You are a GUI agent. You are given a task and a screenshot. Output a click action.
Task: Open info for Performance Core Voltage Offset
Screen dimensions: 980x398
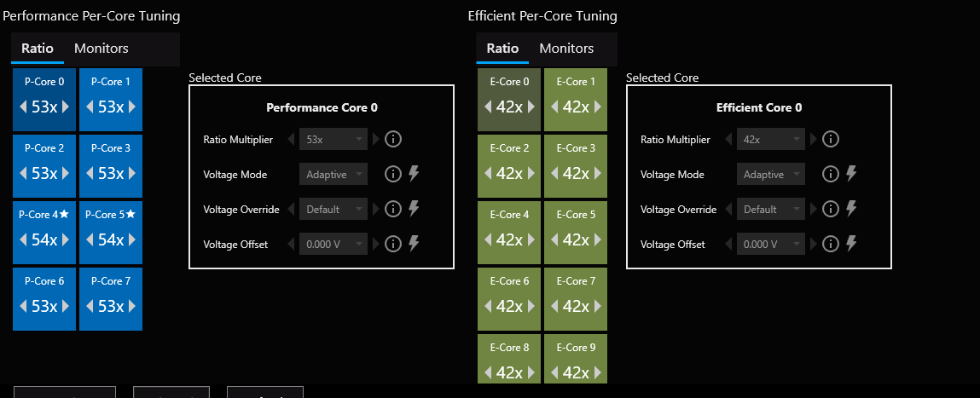click(x=392, y=244)
